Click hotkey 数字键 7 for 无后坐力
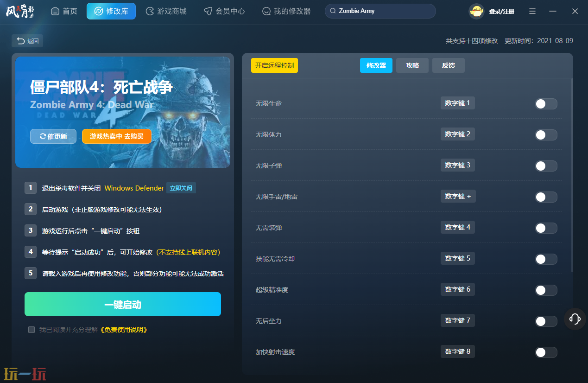The image size is (588, 383). click(x=458, y=320)
